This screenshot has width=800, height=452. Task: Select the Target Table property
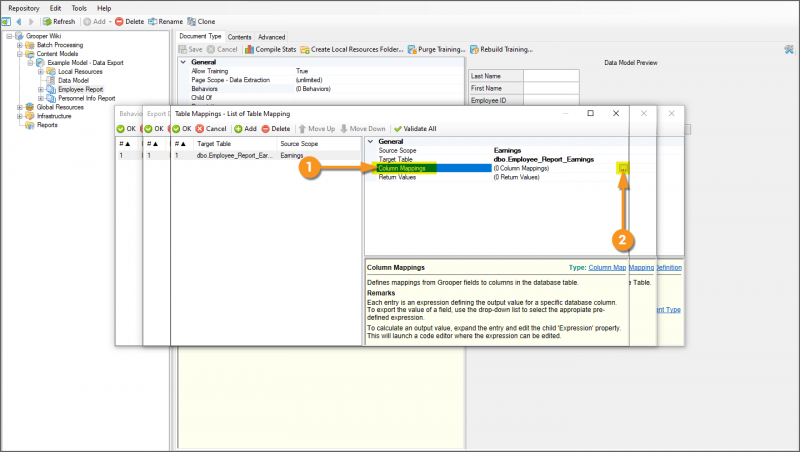point(395,159)
